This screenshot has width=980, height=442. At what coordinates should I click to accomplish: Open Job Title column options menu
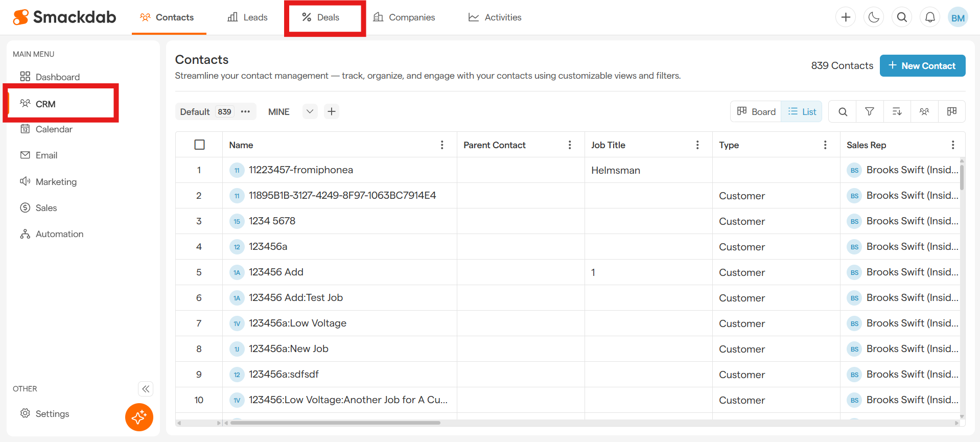click(x=697, y=145)
